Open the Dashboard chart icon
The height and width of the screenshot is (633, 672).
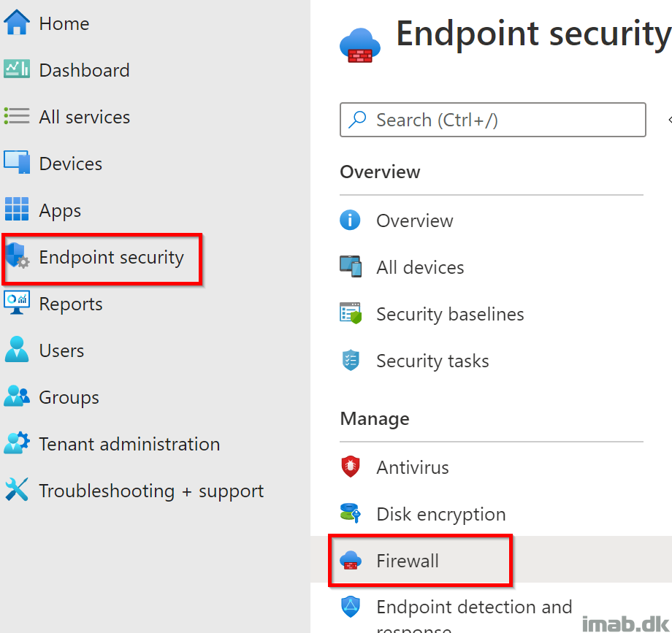[17, 69]
